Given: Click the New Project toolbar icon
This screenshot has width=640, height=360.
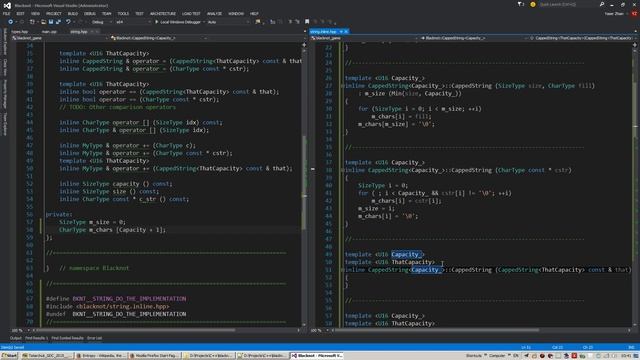Looking at the screenshot, I should coord(32,22).
